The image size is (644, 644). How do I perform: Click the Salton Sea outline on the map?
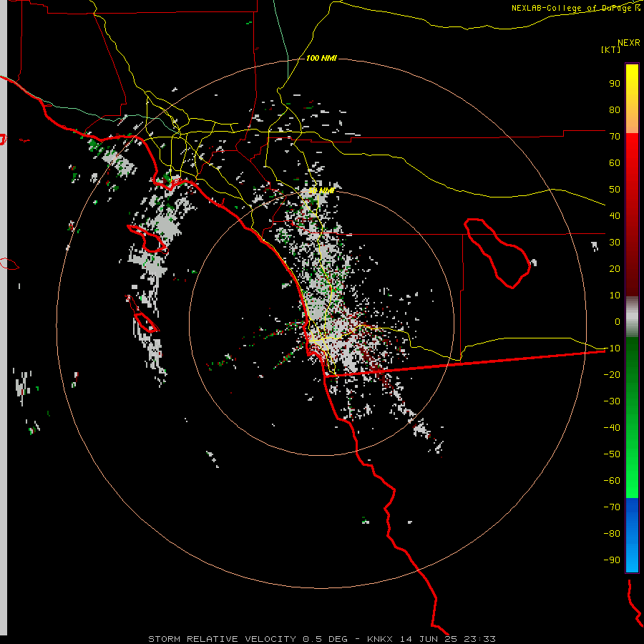click(497, 253)
